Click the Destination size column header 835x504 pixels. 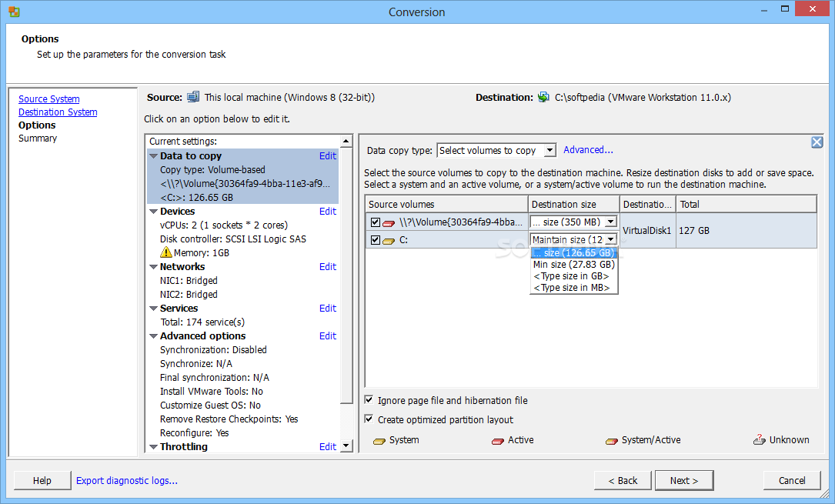point(574,205)
